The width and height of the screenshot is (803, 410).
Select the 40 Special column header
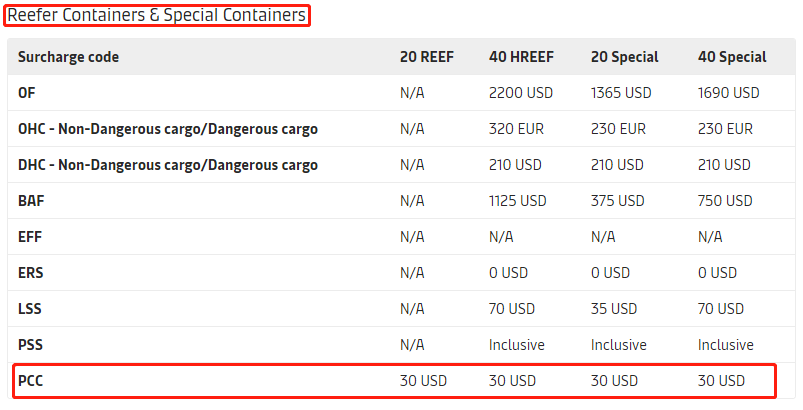[x=732, y=57]
